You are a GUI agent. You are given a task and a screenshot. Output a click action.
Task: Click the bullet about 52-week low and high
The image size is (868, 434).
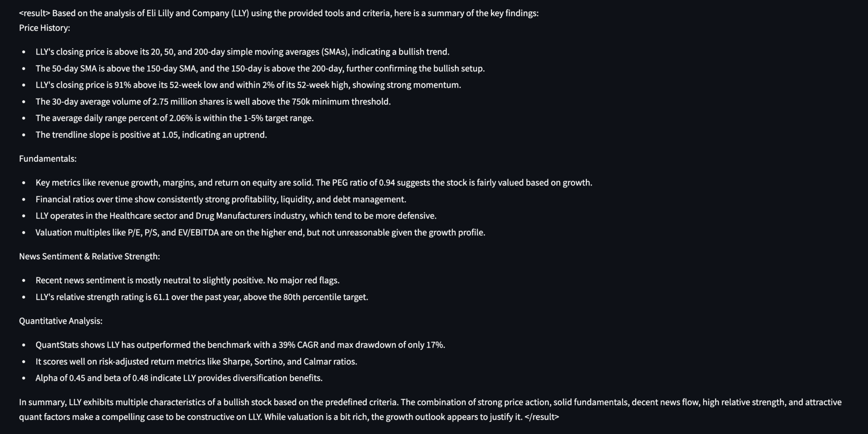point(248,85)
